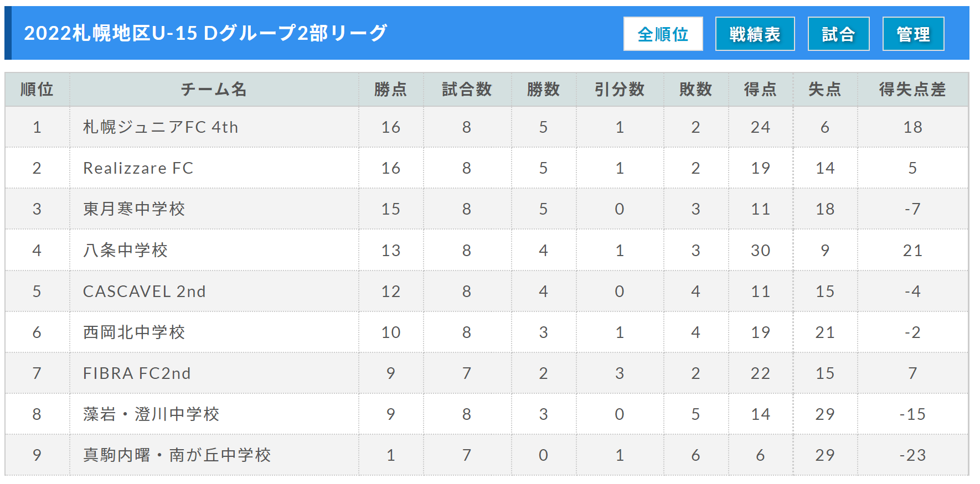This screenshot has height=484, width=980.
Task: Click the 勝点 column header
Action: point(390,89)
